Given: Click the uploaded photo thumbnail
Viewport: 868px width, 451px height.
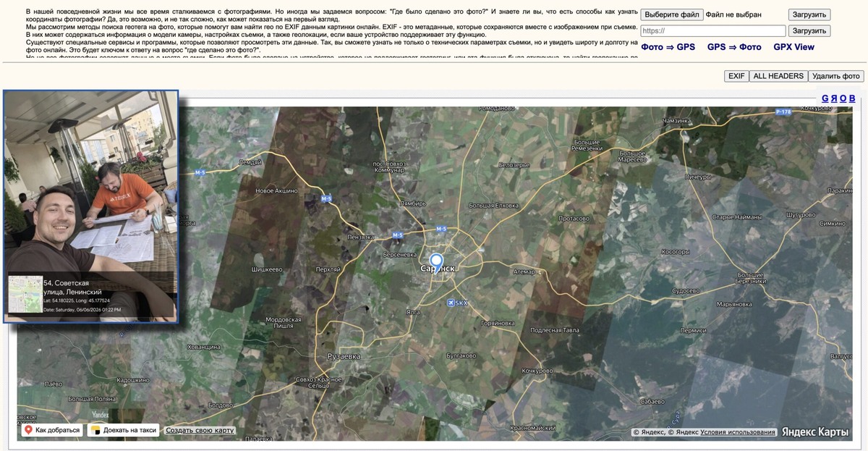Looking at the screenshot, I should point(91,206).
